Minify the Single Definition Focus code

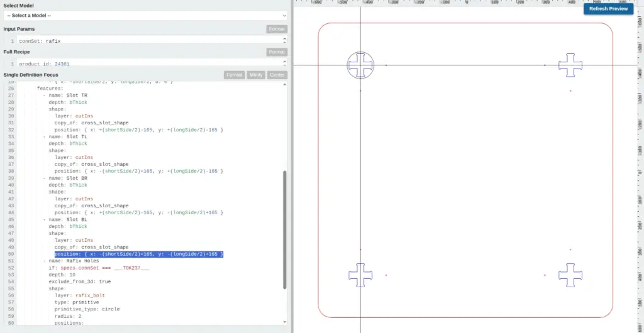coord(256,75)
